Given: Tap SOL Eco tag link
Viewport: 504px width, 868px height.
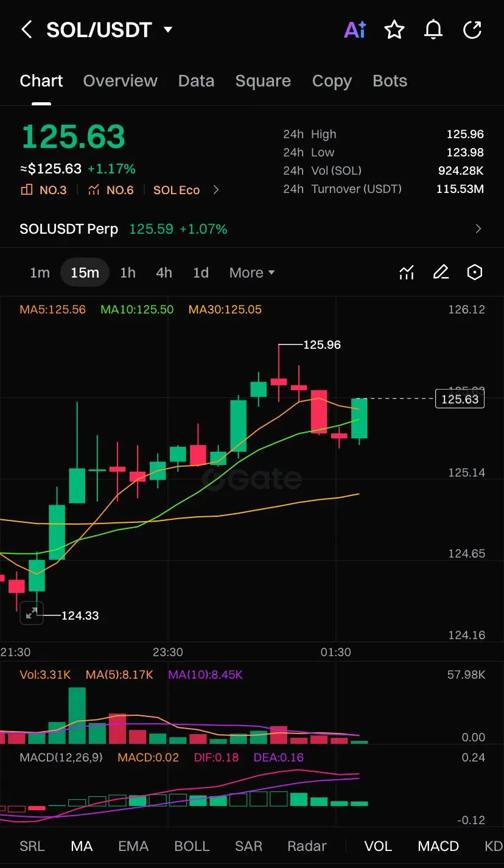Looking at the screenshot, I should coord(177,190).
